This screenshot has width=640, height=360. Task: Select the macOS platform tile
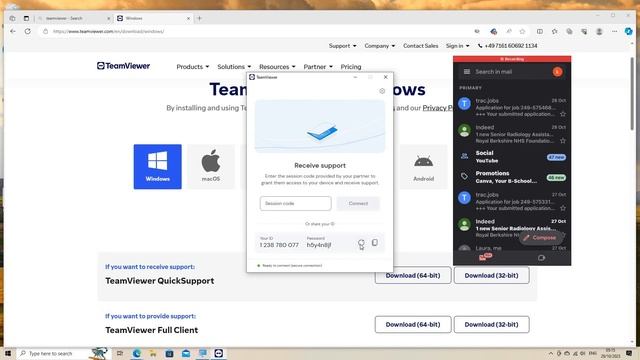pos(211,167)
